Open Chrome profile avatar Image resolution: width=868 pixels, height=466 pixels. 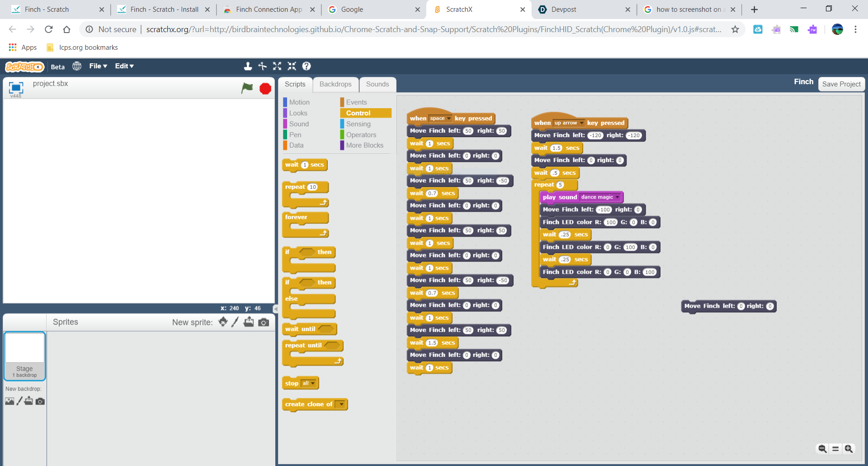pos(837,29)
